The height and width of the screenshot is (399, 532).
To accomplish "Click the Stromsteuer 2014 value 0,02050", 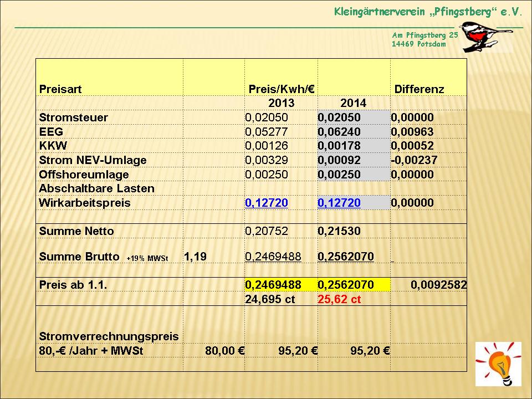I will pos(339,117).
